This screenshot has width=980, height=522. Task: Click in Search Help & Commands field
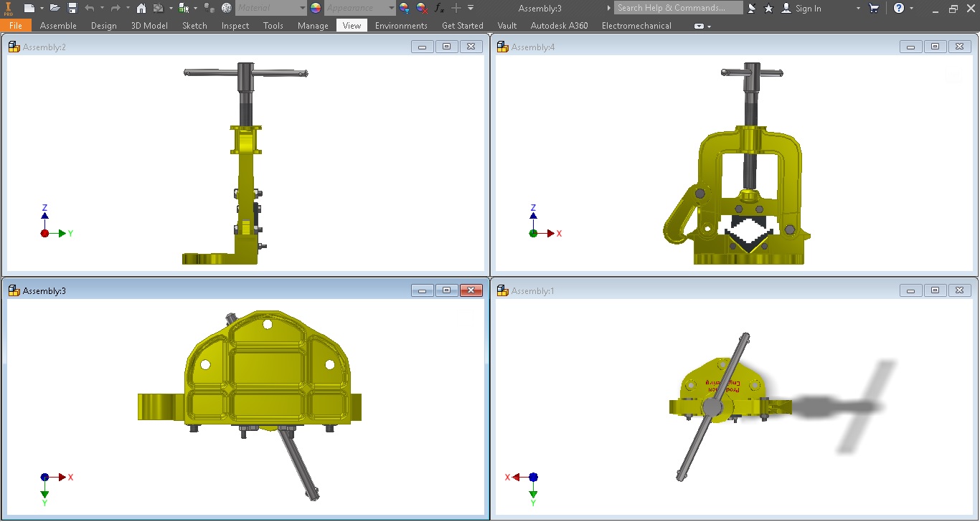point(679,8)
